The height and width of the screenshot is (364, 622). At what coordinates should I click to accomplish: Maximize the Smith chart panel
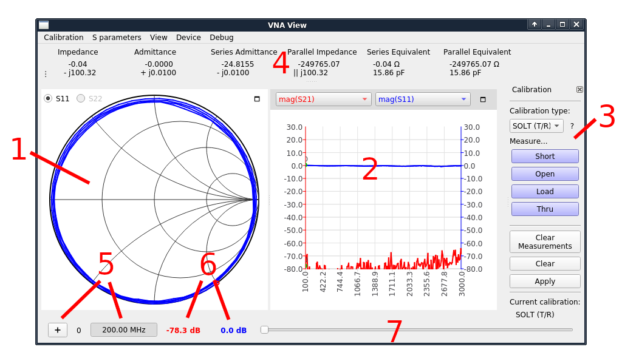[x=257, y=99]
